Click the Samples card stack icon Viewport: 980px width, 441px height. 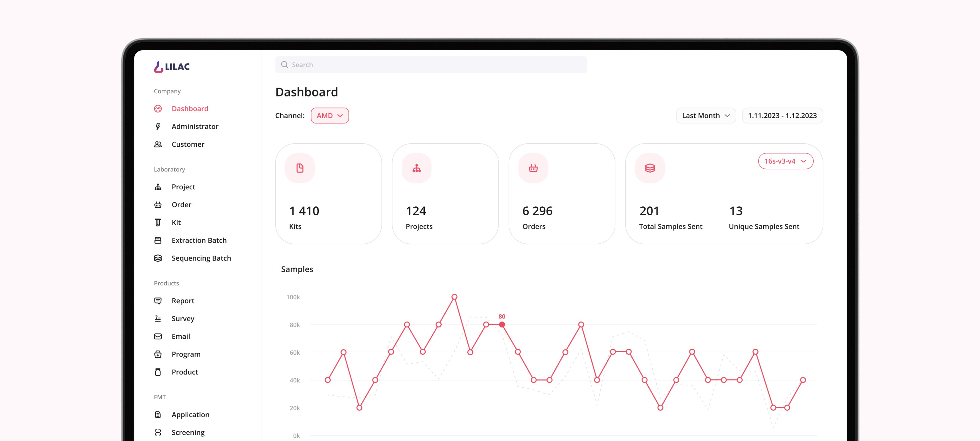click(650, 168)
